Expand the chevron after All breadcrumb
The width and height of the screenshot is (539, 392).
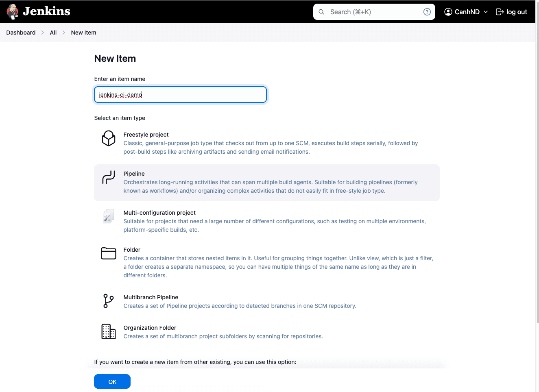coord(64,33)
